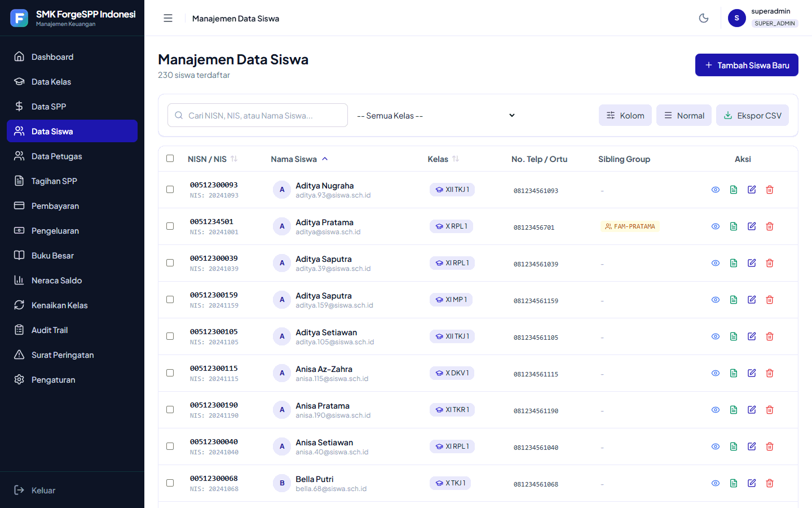The image size is (812, 508).
Task: Sort by Kelas column
Action: [443, 159]
